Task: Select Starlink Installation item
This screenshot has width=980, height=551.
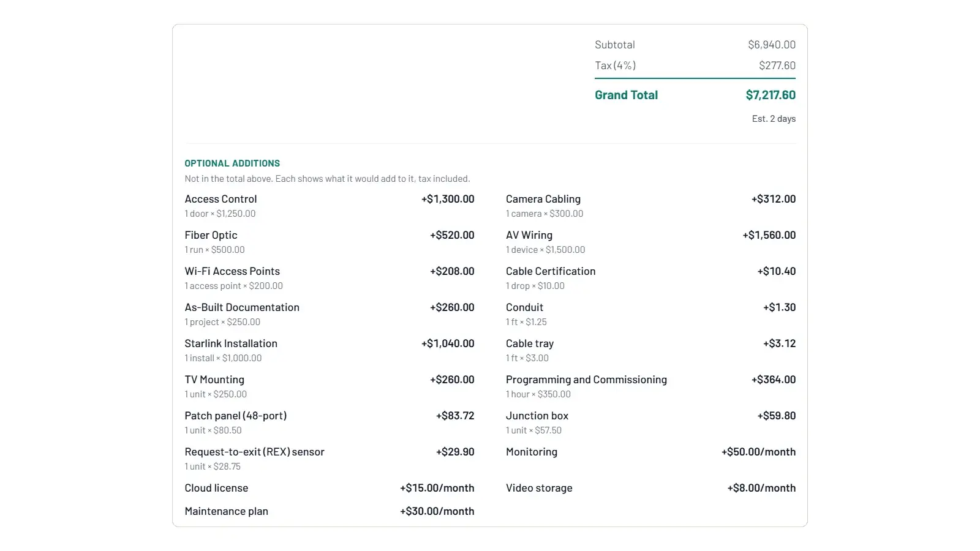Action: (x=330, y=350)
